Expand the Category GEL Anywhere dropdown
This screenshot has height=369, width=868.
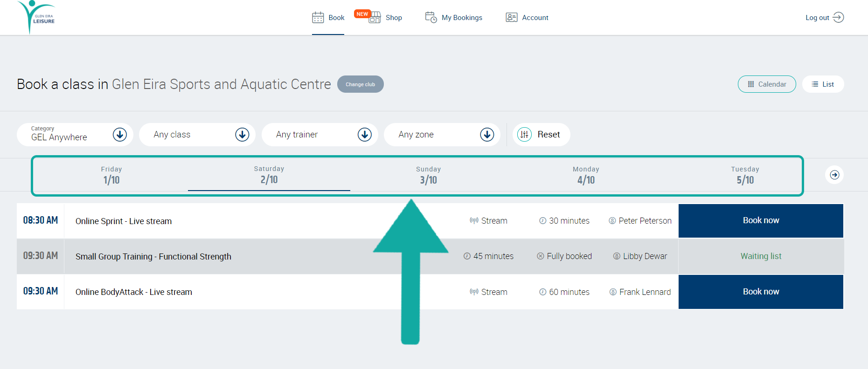75,135
